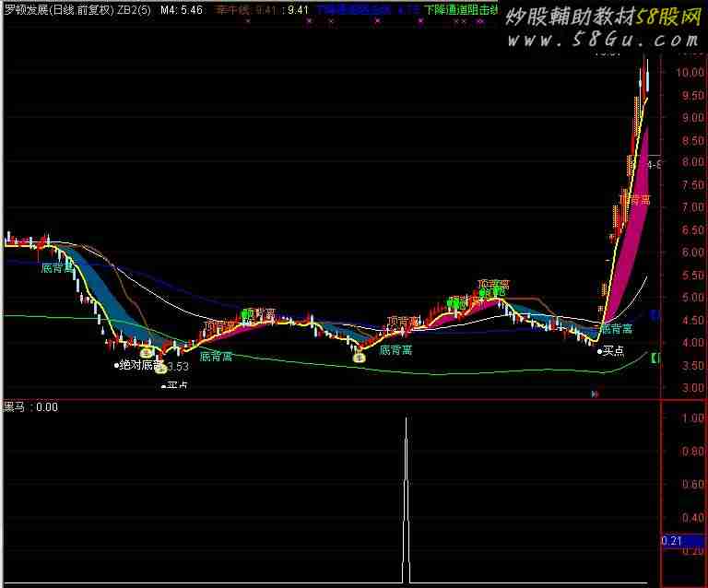Click the 5.50 price axis label

pyautogui.click(x=692, y=276)
